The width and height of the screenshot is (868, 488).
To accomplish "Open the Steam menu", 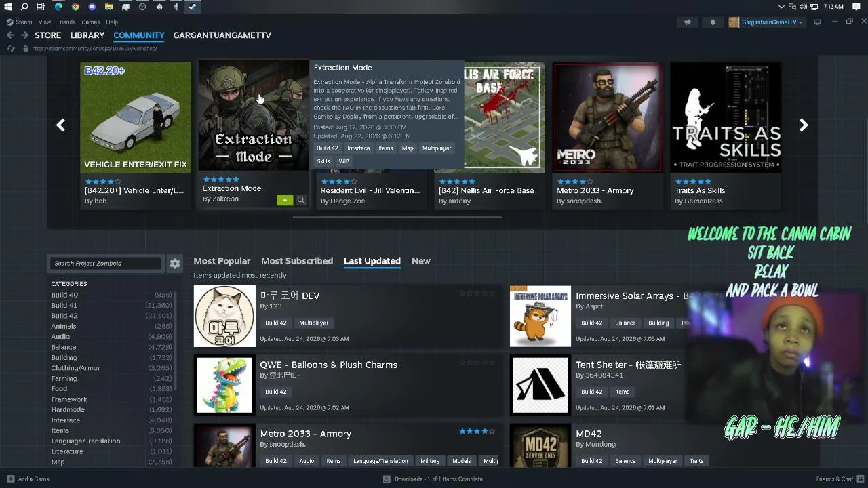I will [x=24, y=22].
